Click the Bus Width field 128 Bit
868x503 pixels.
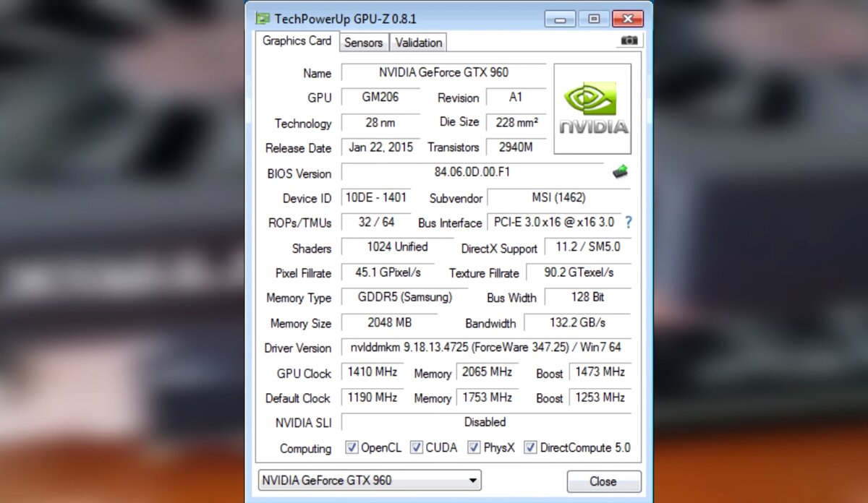pos(587,297)
